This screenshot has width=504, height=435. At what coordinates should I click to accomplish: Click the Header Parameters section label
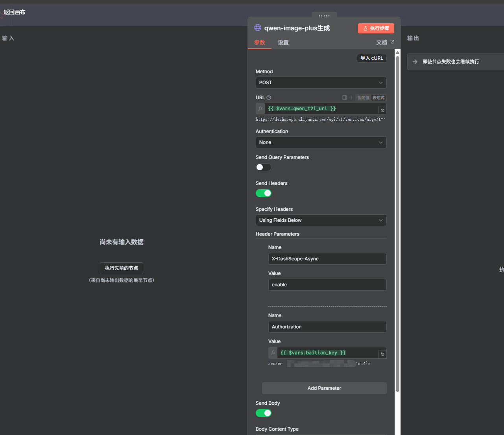pos(277,234)
